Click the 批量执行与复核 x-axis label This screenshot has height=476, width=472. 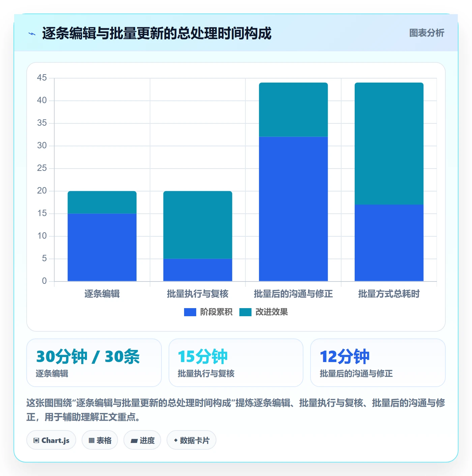coord(198,294)
